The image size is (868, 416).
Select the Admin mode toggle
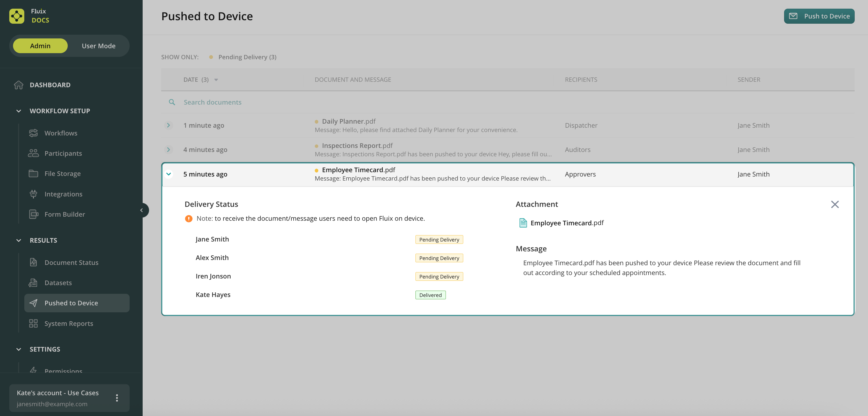40,46
